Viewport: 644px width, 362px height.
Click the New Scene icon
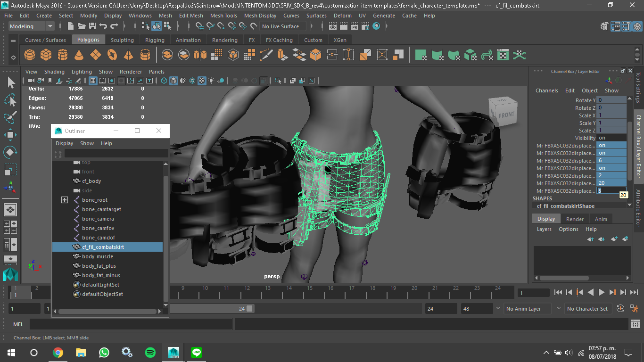point(72,26)
